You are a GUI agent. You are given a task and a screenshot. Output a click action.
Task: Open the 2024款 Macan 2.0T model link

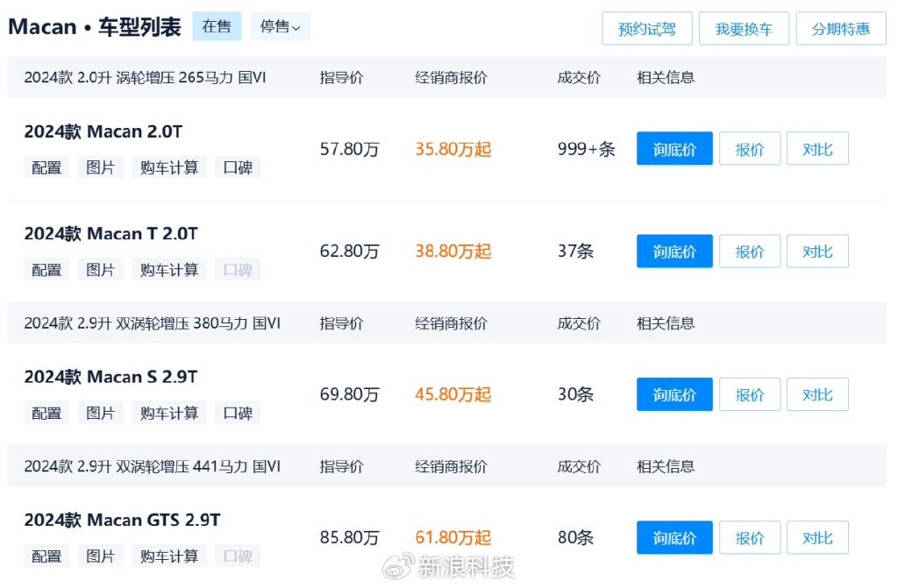tap(103, 131)
